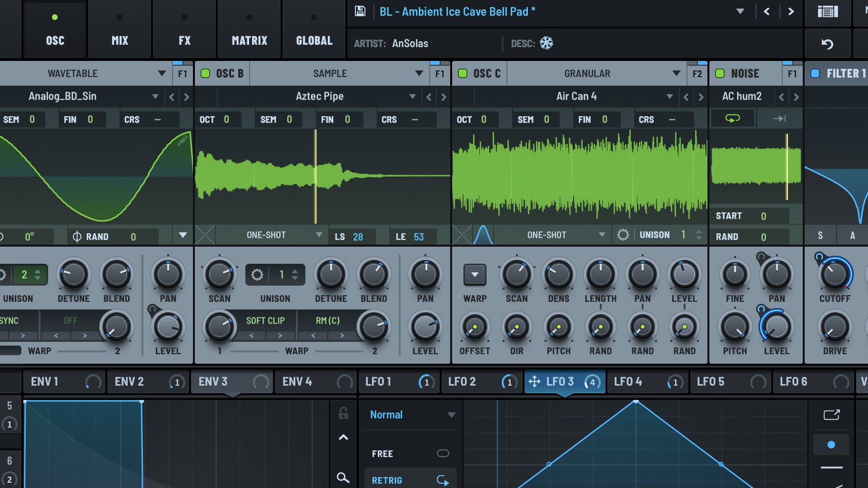868x488 pixels.
Task: Undo the last change with the undo arrow
Action: point(828,43)
